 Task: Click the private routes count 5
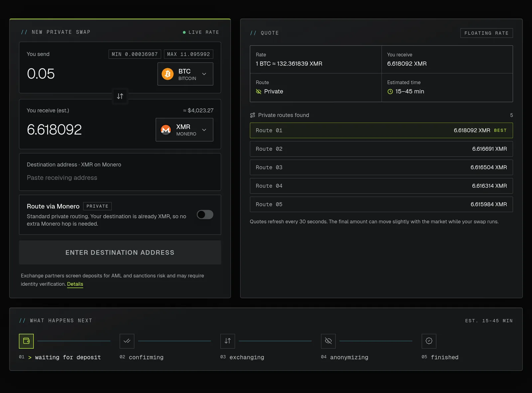point(511,115)
